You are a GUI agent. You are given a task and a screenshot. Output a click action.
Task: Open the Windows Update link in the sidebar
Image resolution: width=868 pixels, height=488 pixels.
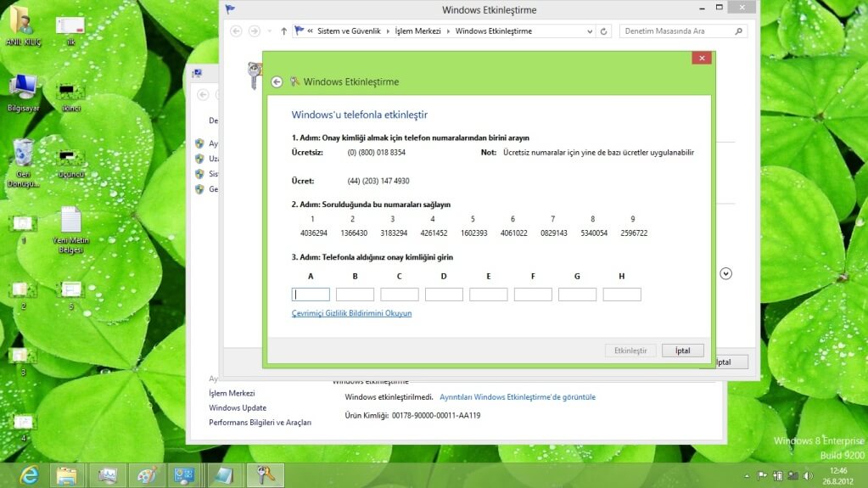238,408
